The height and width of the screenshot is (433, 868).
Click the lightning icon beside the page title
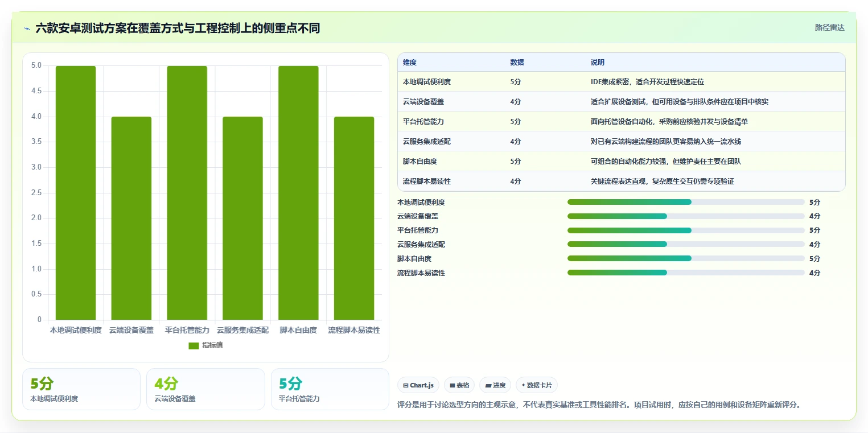(27, 28)
